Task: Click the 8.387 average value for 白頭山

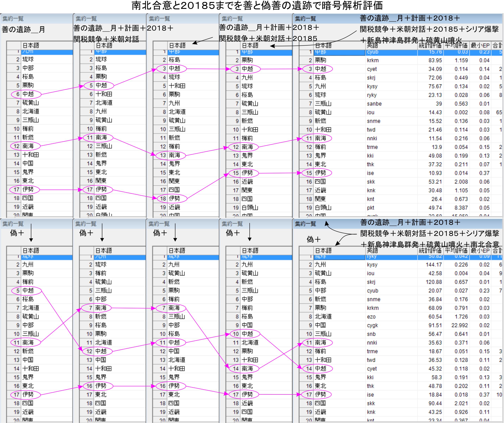Action: (461, 208)
